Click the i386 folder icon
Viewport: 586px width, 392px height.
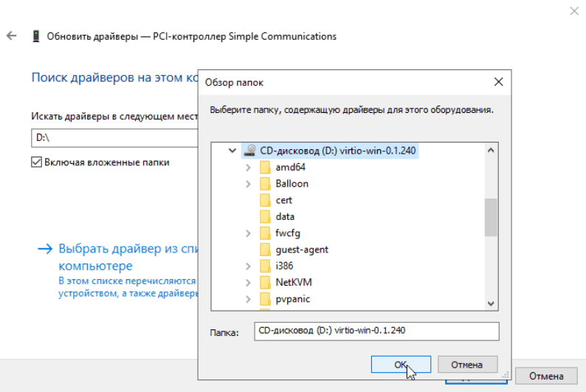[265, 266]
